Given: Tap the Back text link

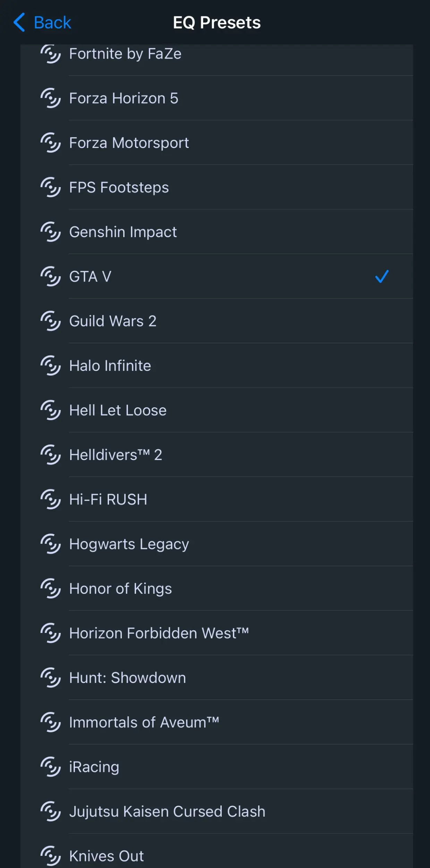Looking at the screenshot, I should [52, 23].
